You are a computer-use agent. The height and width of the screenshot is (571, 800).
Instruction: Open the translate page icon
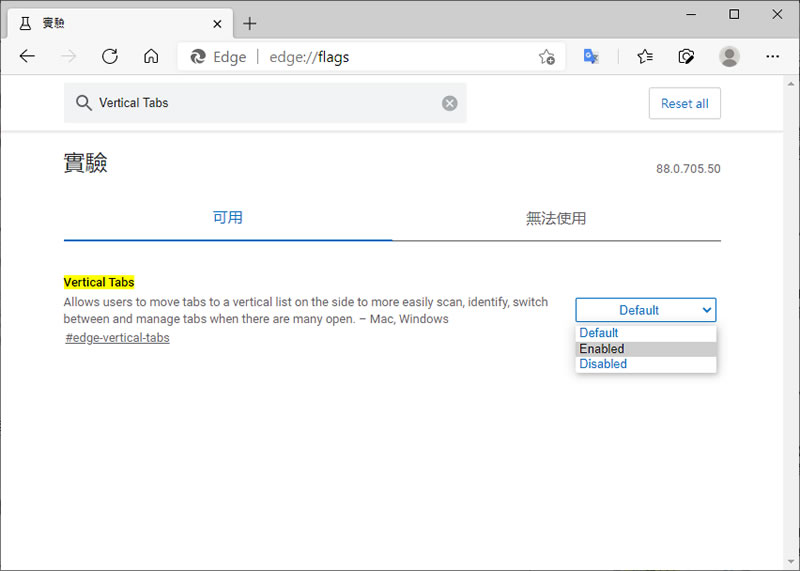591,56
